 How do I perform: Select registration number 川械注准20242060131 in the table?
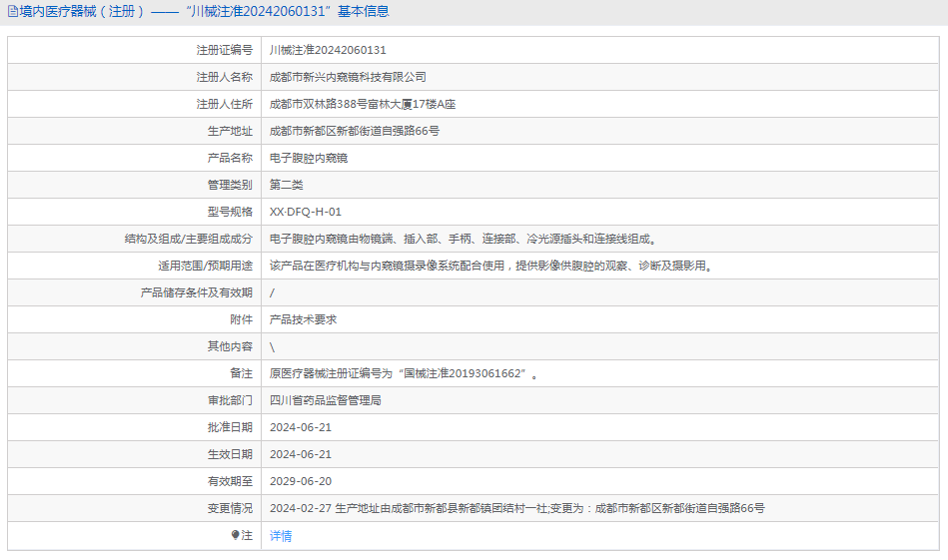pyautogui.click(x=328, y=50)
